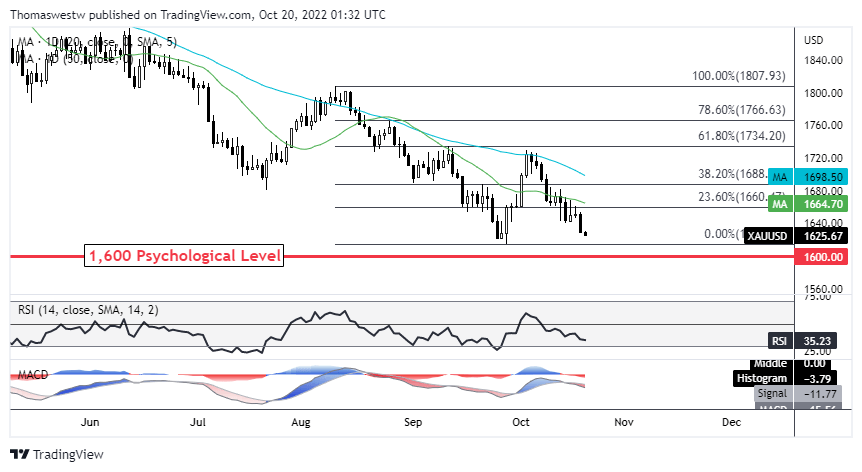Click the USD currency label on price axis

tap(814, 40)
